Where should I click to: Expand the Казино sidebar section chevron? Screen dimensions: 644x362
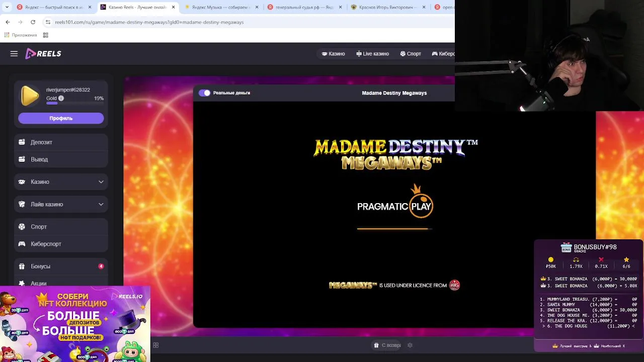[x=101, y=182]
